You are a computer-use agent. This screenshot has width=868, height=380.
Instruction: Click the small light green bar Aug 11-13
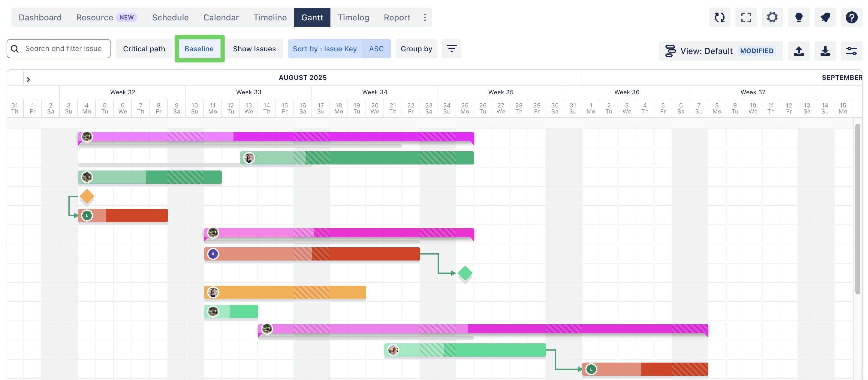click(231, 312)
